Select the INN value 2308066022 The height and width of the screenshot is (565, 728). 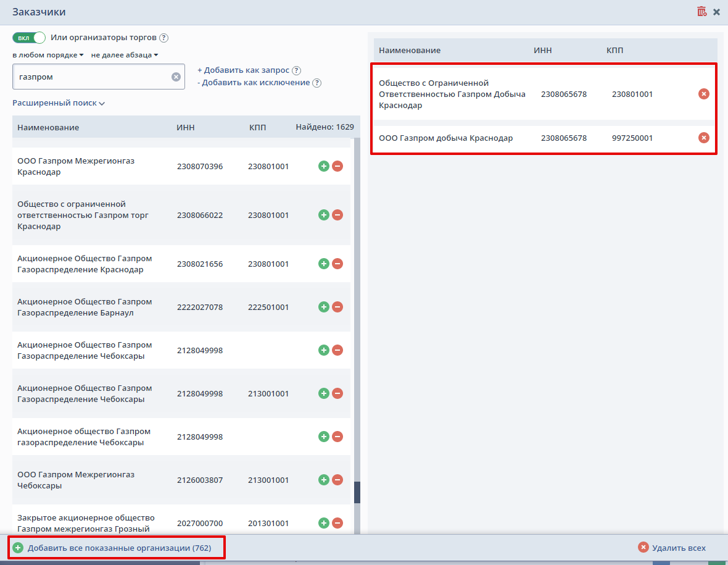pyautogui.click(x=200, y=215)
